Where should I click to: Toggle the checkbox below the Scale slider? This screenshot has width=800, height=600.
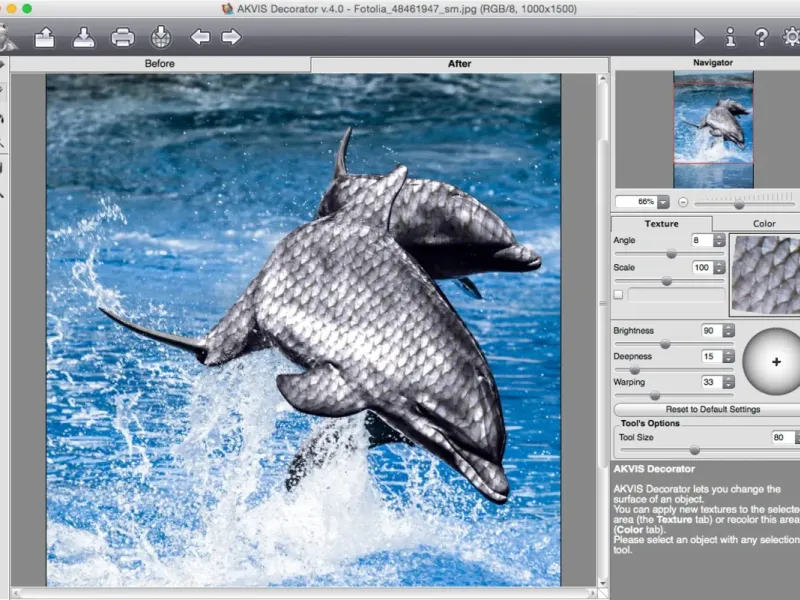tap(618, 295)
